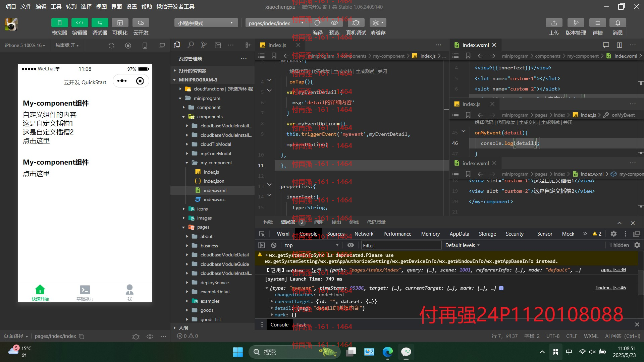The width and height of the screenshot is (644, 362).
Task: Open the Task drawer tab
Action: coord(301,325)
